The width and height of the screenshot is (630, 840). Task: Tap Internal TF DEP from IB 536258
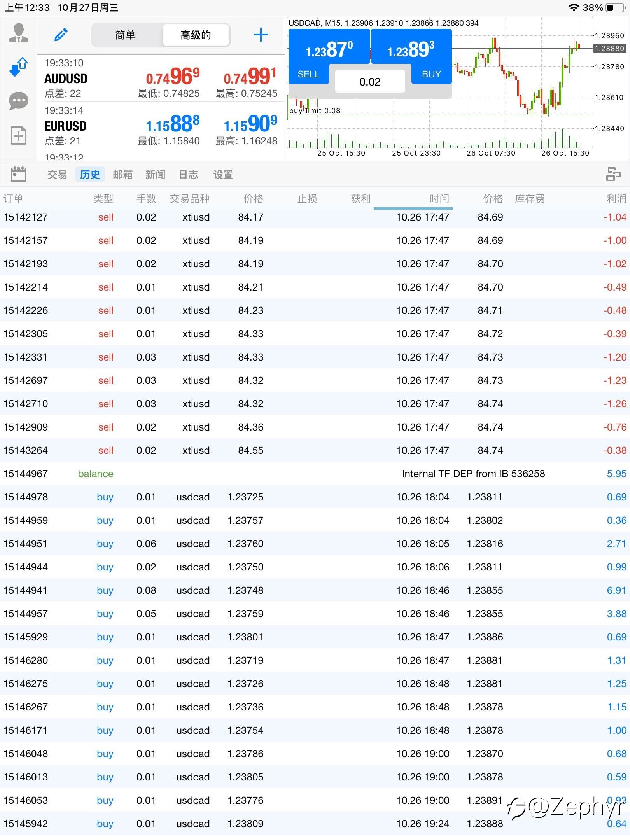pyautogui.click(x=473, y=474)
